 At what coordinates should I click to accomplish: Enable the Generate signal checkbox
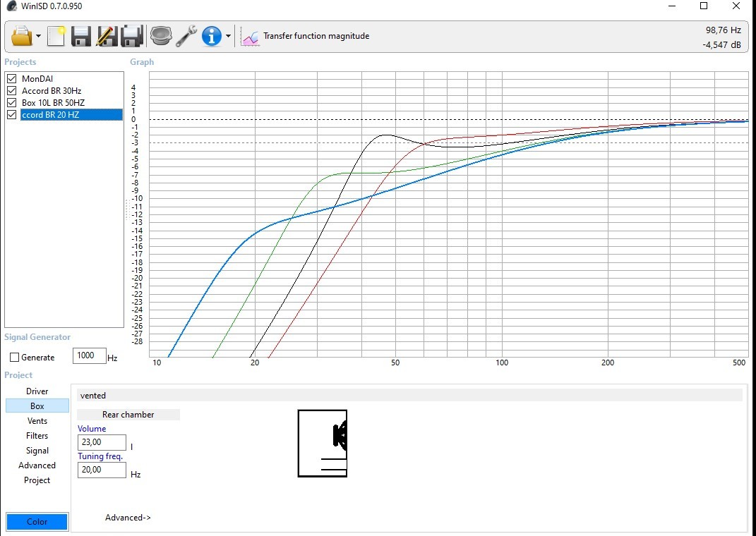pyautogui.click(x=14, y=358)
